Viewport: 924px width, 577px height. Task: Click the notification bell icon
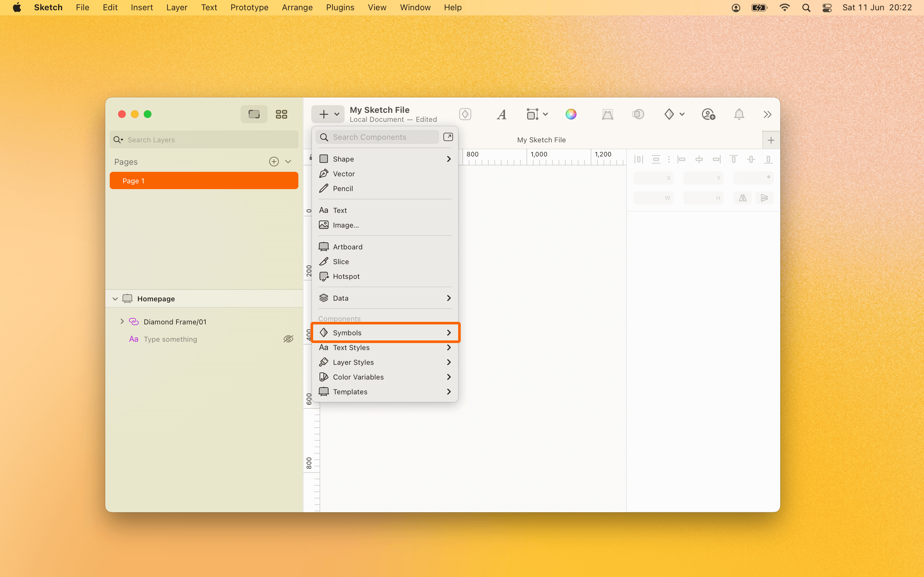click(739, 114)
